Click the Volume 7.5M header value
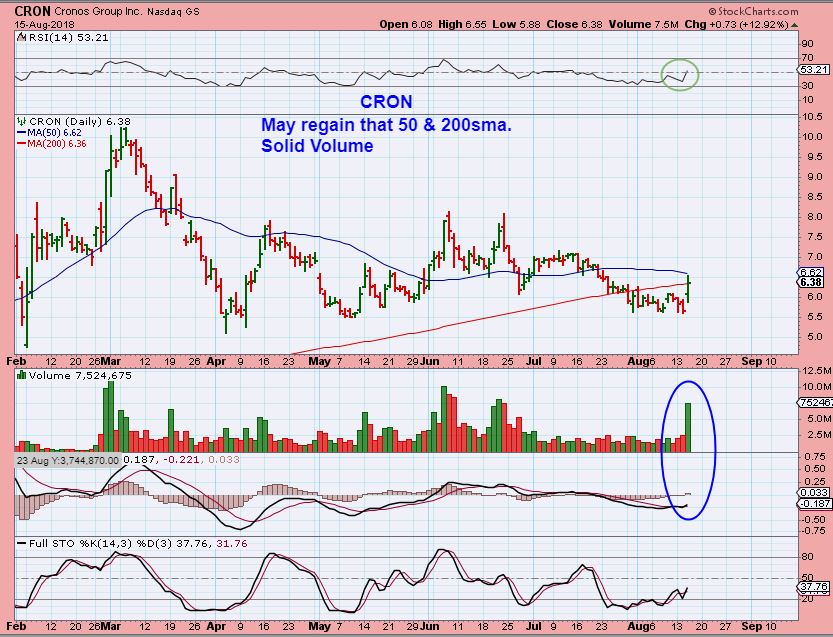This screenshot has width=833, height=637. pyautogui.click(x=644, y=24)
